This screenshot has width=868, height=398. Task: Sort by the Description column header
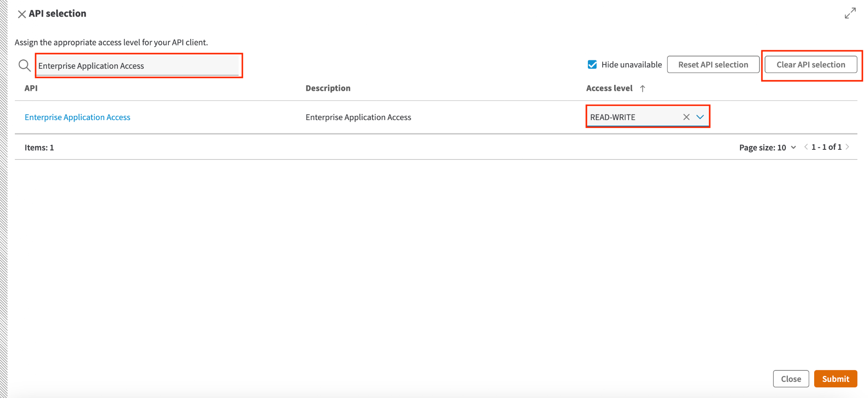click(328, 88)
